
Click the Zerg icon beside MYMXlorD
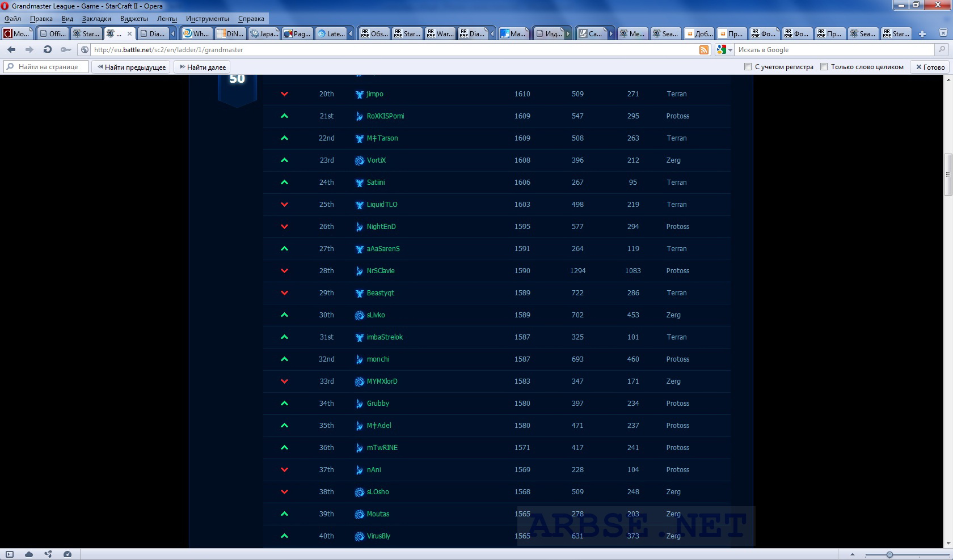click(x=359, y=382)
